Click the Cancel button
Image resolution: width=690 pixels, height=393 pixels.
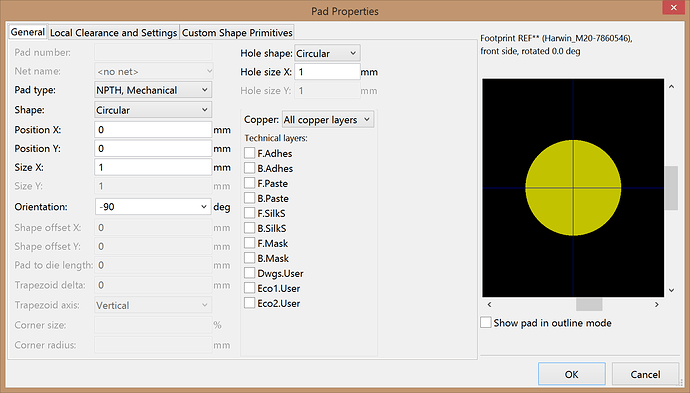point(645,374)
